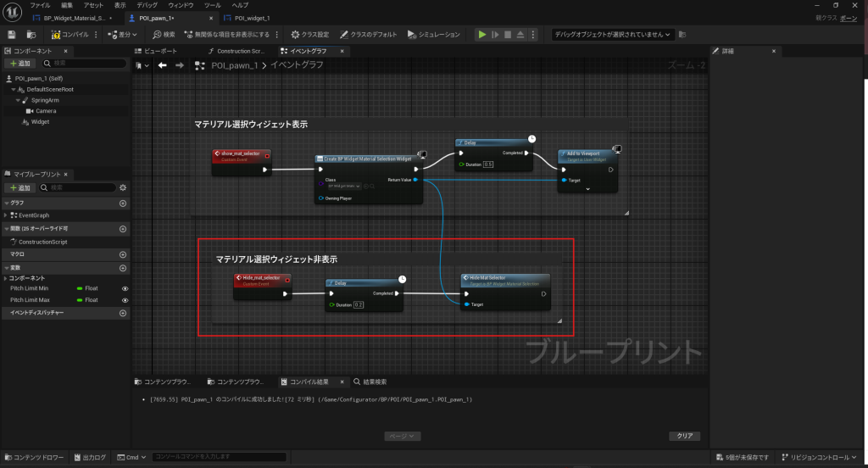Open the Class dropdown on Create Widget node
868x468 pixels.
tap(344, 186)
